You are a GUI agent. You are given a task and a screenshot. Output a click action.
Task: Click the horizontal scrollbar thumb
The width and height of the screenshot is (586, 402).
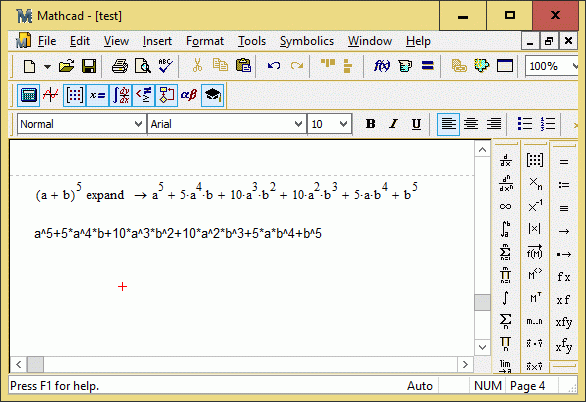coord(36,364)
